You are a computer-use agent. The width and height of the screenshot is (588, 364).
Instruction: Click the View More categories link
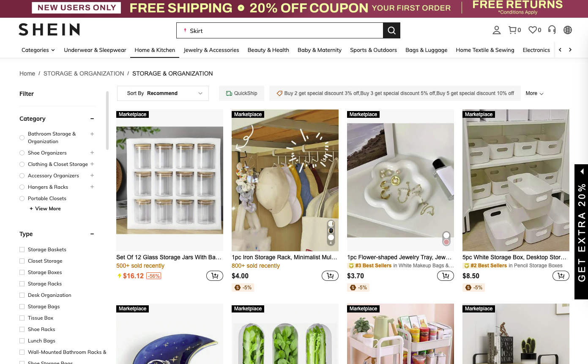(45, 208)
